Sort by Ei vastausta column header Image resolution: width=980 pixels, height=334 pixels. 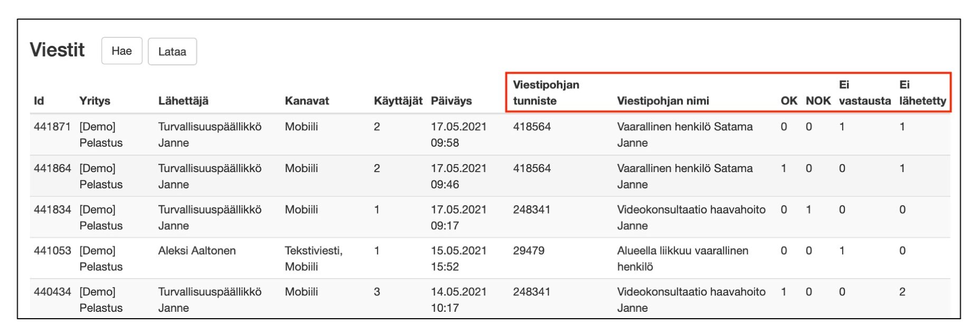864,93
